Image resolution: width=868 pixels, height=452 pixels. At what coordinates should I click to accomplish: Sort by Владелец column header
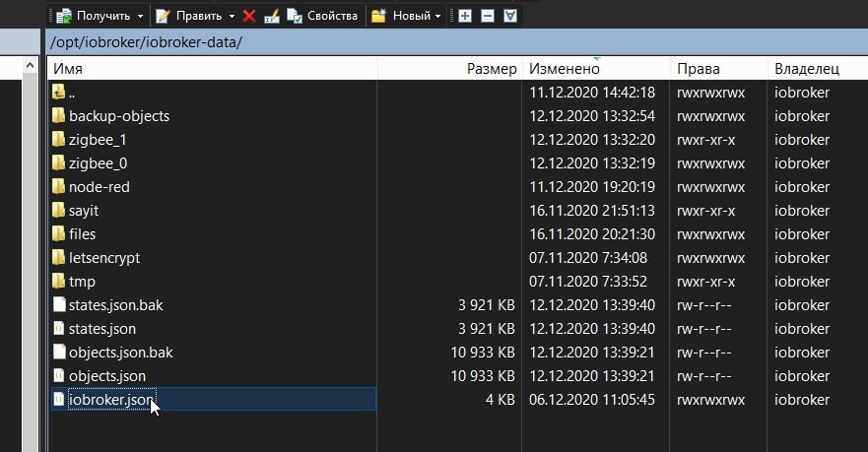(x=818, y=69)
